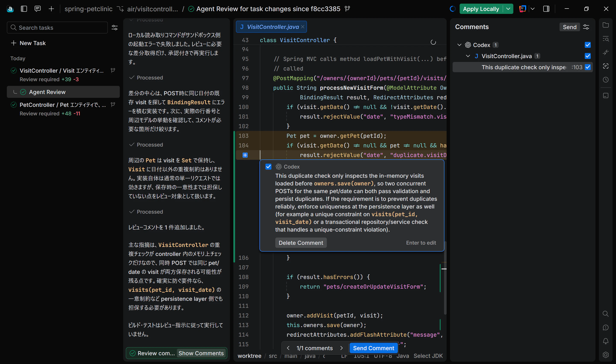Click the blue Send Comment button

[x=373, y=348]
